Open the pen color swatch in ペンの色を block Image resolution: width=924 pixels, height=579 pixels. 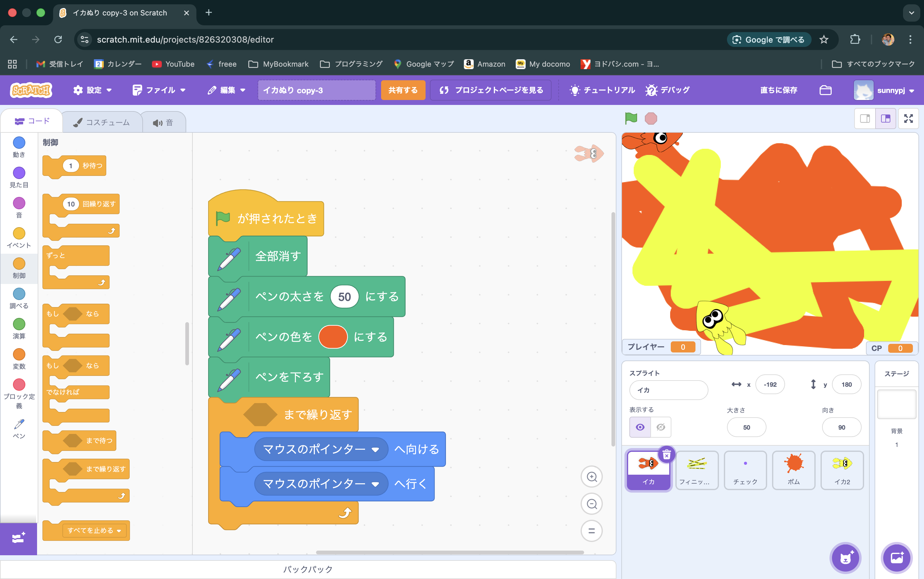(x=333, y=337)
